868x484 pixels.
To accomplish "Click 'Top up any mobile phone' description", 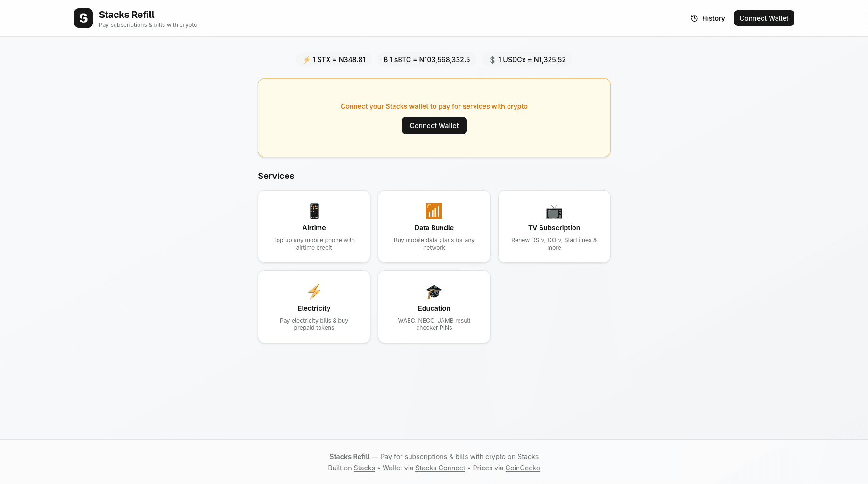I will [314, 244].
